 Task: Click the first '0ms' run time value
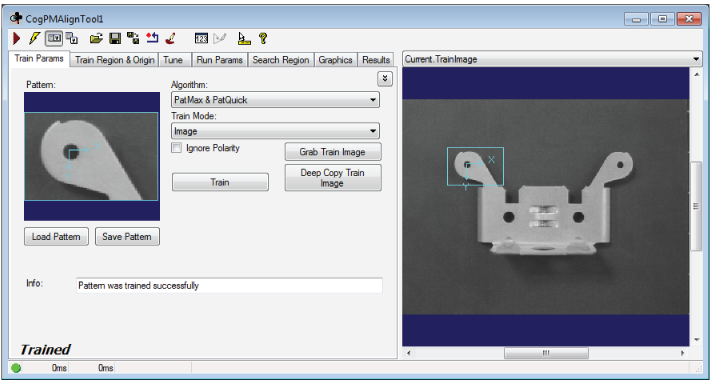[x=59, y=368]
